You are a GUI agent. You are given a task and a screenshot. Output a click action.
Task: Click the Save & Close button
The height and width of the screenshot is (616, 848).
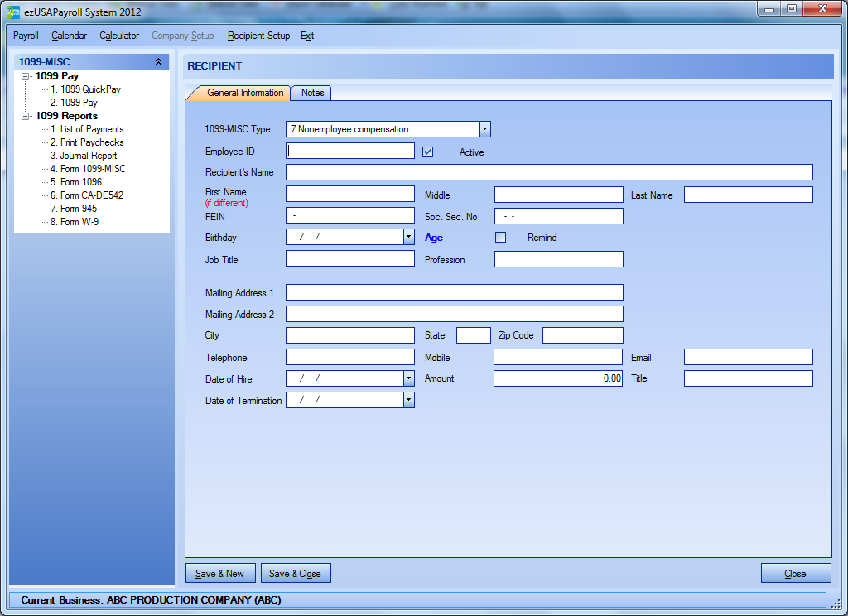coord(295,573)
